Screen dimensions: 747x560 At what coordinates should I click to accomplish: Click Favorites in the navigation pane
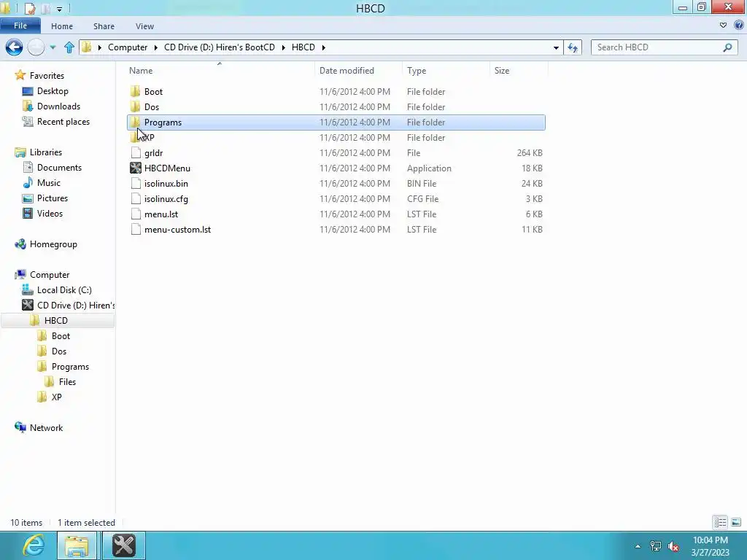click(x=47, y=76)
